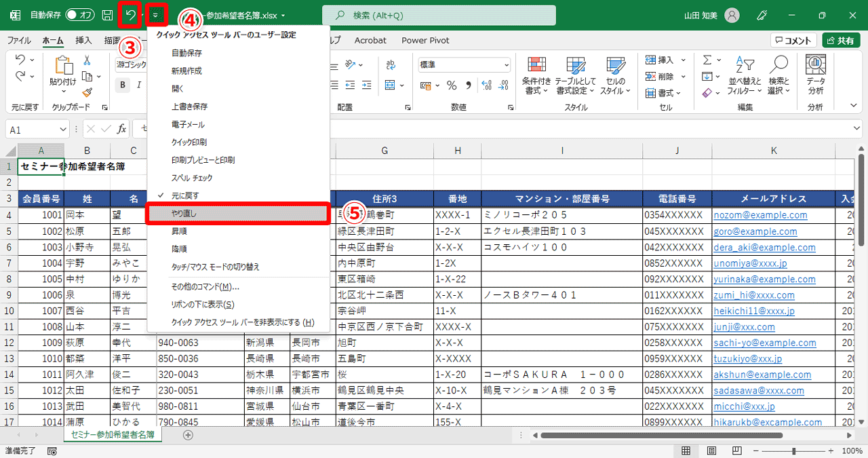
Task: Click the Comma Style icon
Action: tap(469, 85)
